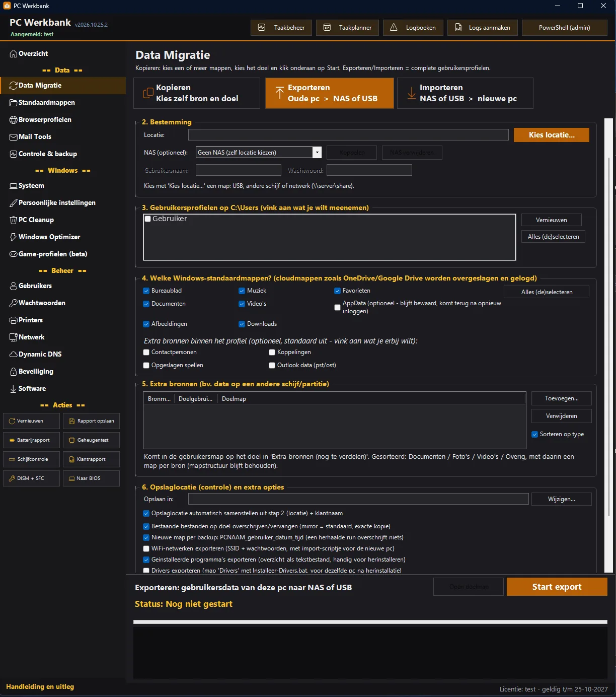The image size is (616, 697).
Task: Click the Printers printer icon
Action: 14,320
